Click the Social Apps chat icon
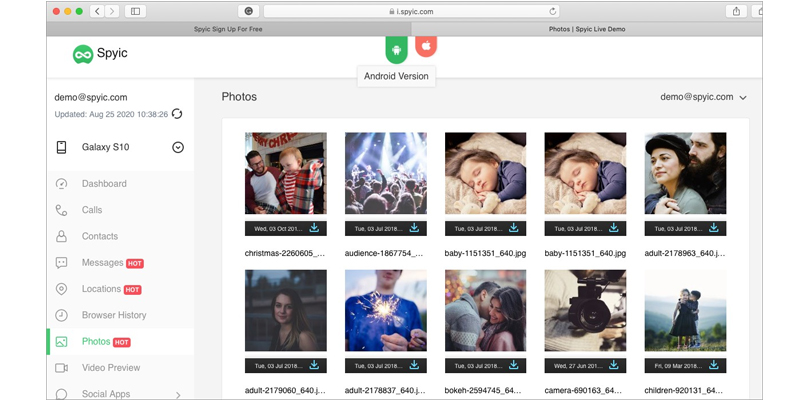Viewport: 799px width, 400px height. (61, 394)
